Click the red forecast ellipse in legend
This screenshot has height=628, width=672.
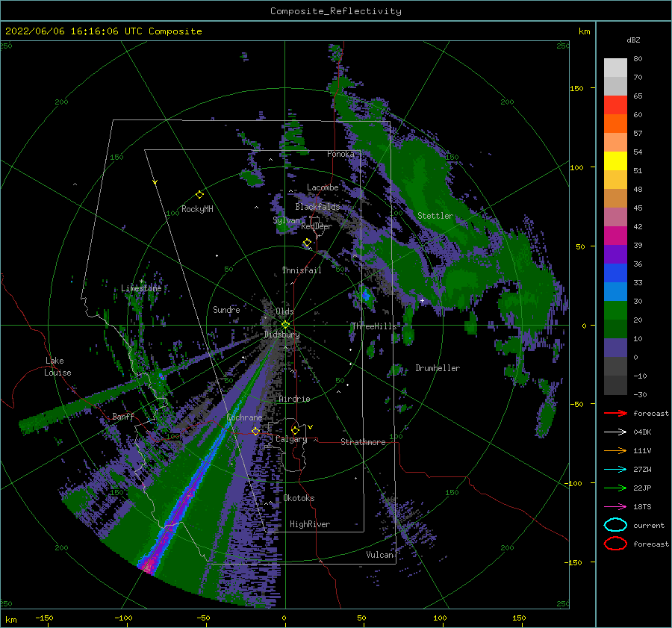point(615,544)
